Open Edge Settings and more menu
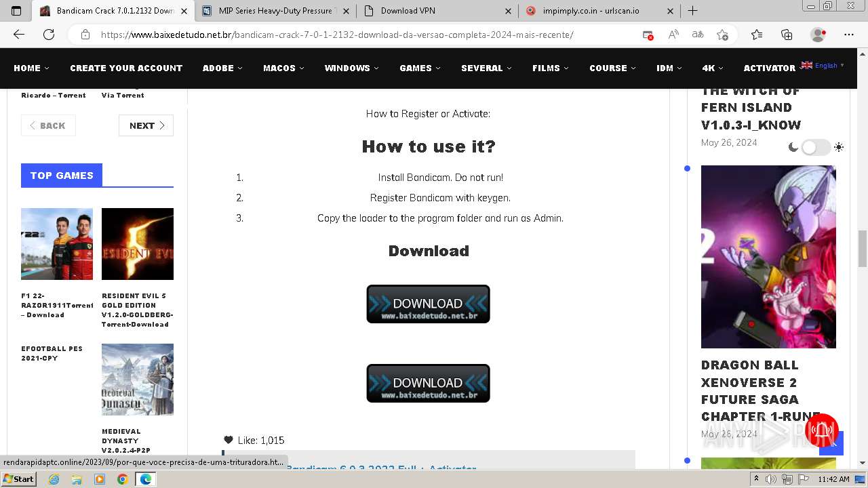The width and height of the screenshot is (868, 488). pos(849,35)
